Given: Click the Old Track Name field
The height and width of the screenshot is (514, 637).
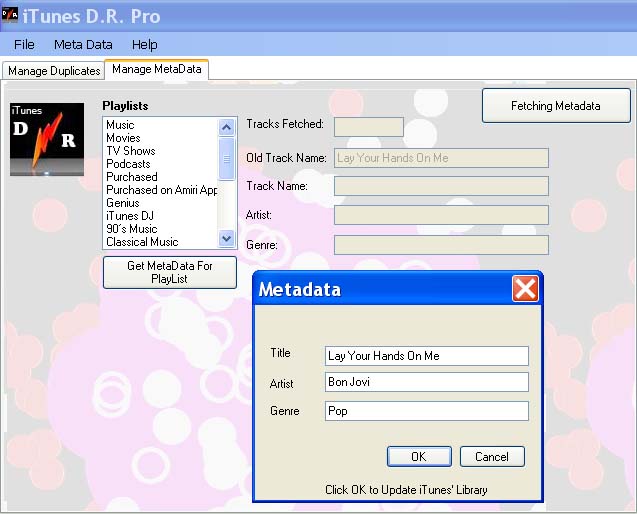Looking at the screenshot, I should coord(441,158).
